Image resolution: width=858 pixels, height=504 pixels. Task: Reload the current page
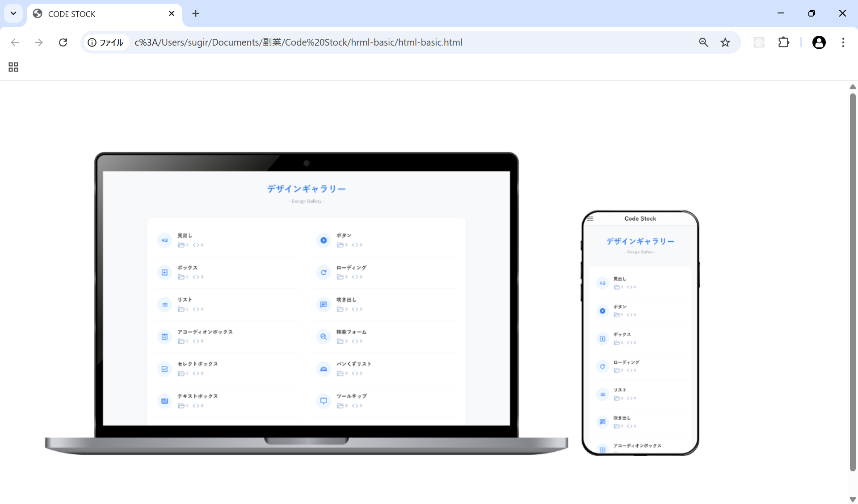63,42
